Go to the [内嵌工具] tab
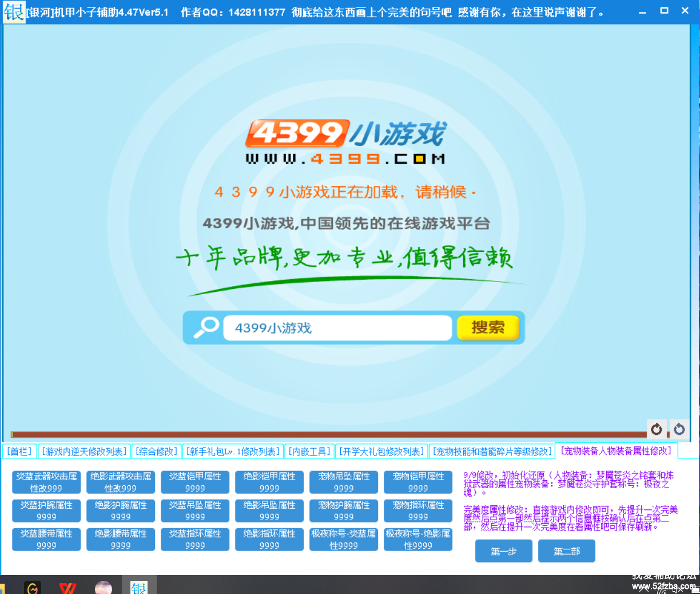 point(309,452)
